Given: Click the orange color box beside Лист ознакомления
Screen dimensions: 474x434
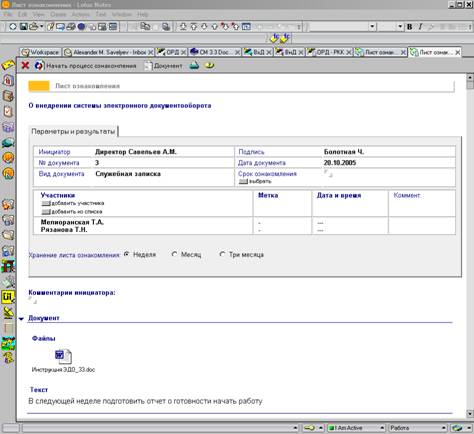Looking at the screenshot, I should 39,86.
